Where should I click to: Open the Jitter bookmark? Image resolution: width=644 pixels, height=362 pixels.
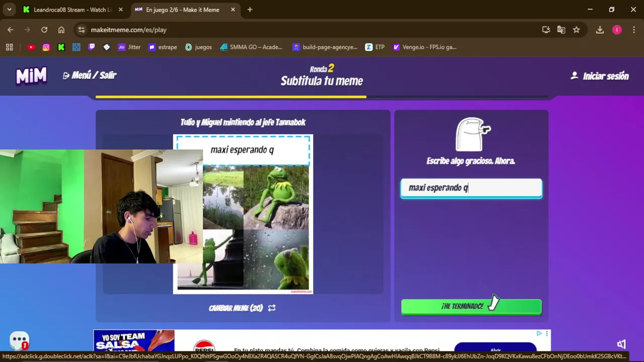pos(129,47)
